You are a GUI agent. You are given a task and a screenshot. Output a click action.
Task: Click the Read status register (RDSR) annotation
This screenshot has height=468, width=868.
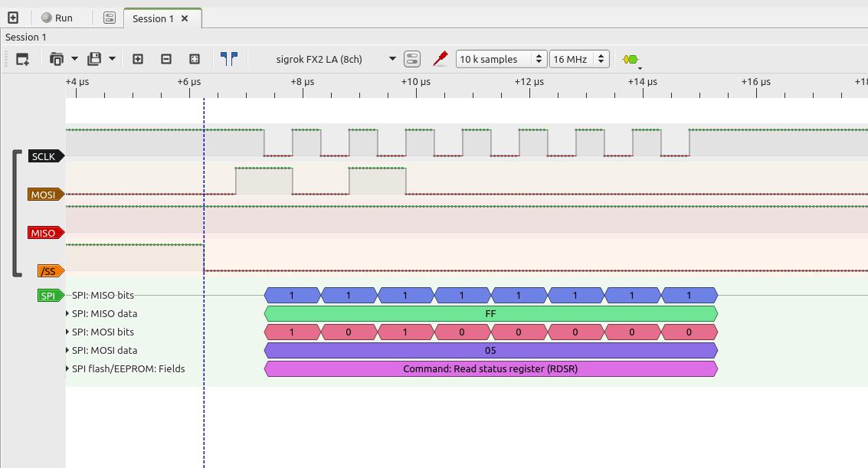coord(491,369)
